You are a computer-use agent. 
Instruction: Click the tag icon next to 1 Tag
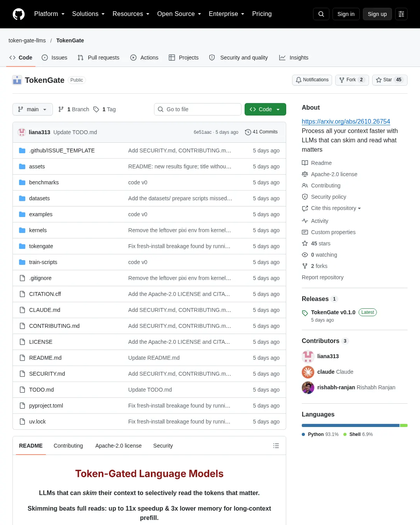[96, 109]
